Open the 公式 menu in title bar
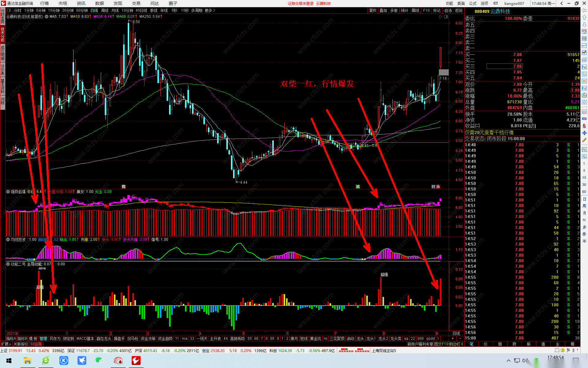588x368 pixels. tap(473, 3)
